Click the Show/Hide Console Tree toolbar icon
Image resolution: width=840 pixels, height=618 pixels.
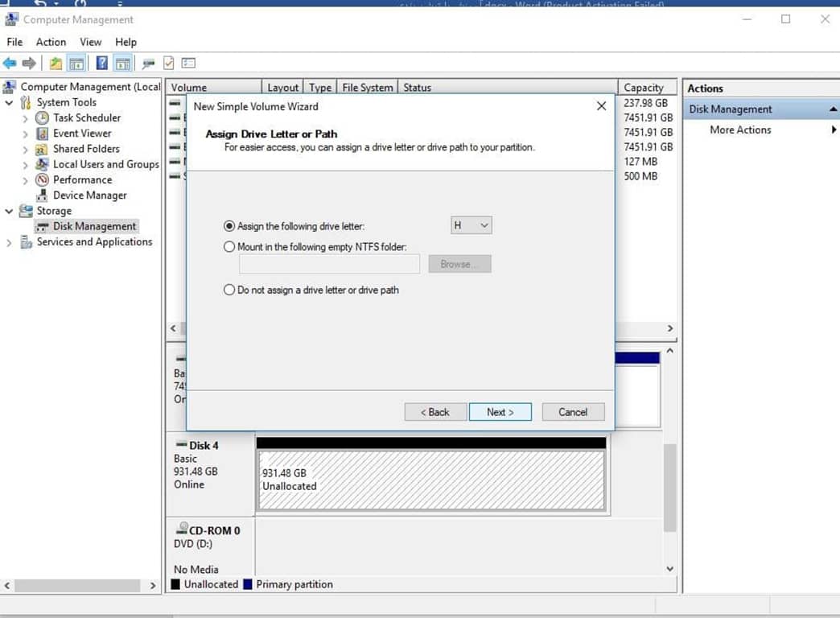[x=76, y=64]
